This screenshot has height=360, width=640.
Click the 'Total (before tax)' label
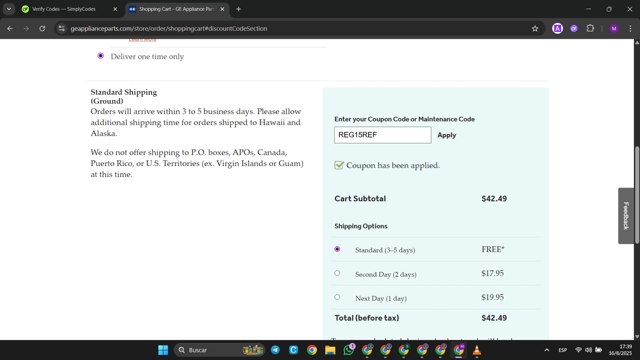click(x=367, y=318)
